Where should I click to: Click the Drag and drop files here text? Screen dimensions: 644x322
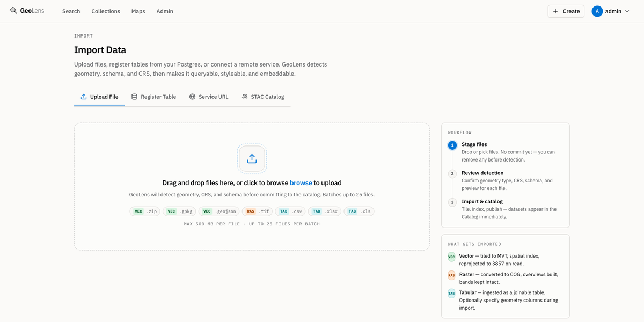coord(197,182)
